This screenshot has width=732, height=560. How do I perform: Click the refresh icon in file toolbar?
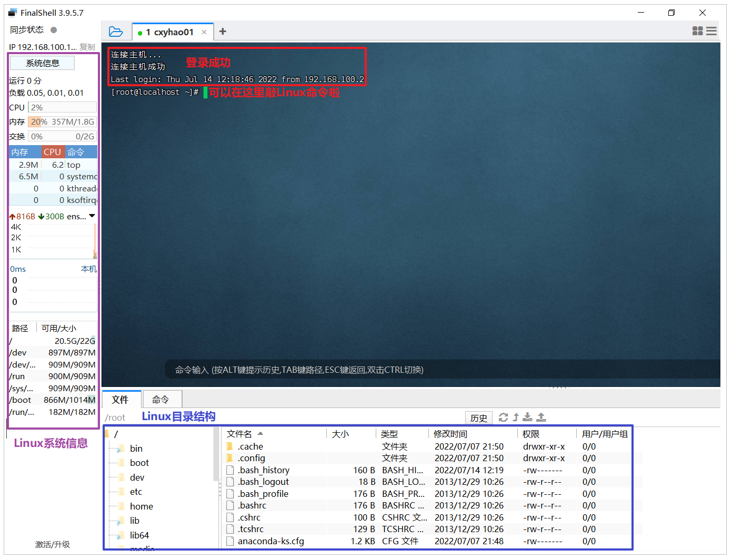(x=504, y=417)
